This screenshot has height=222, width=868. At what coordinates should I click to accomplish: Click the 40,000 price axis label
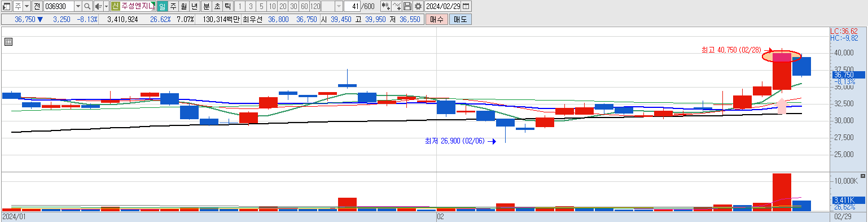point(843,53)
